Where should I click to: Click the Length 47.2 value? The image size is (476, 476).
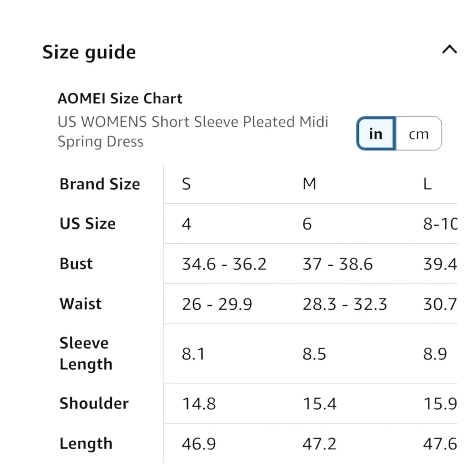[x=319, y=444]
